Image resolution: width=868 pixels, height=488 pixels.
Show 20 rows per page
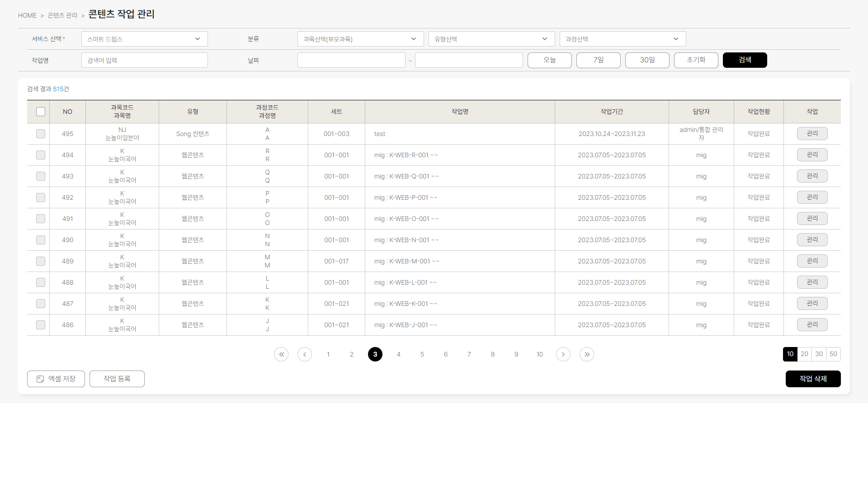pyautogui.click(x=805, y=354)
